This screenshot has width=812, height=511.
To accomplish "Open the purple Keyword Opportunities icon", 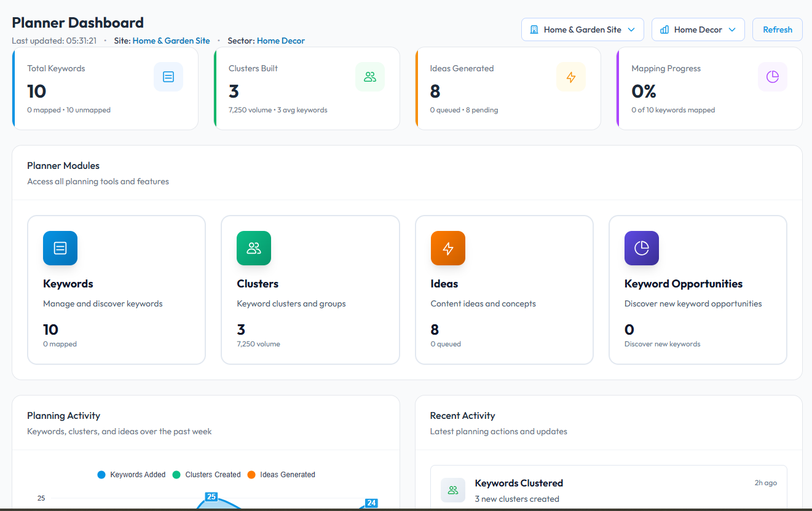I will [642, 248].
